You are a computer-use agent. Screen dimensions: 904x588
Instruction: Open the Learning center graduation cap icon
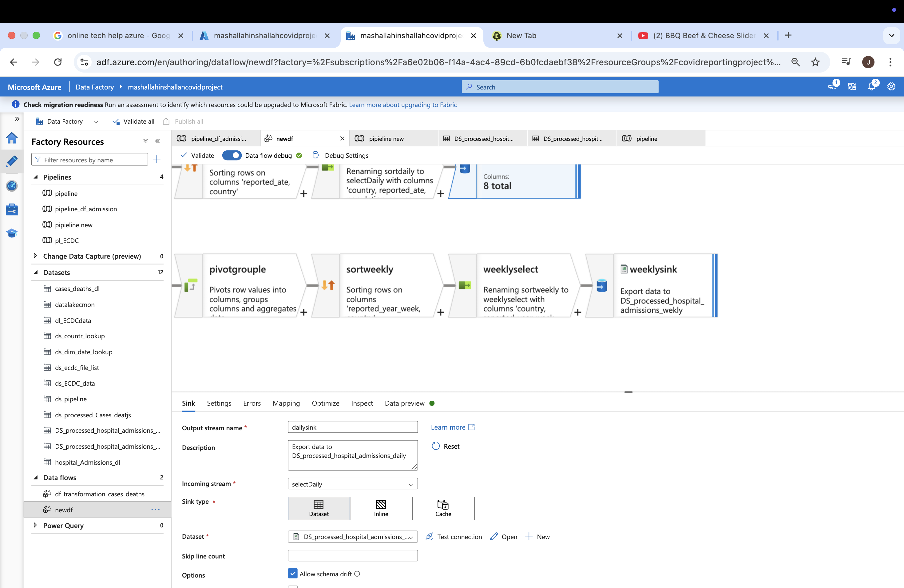(12, 233)
